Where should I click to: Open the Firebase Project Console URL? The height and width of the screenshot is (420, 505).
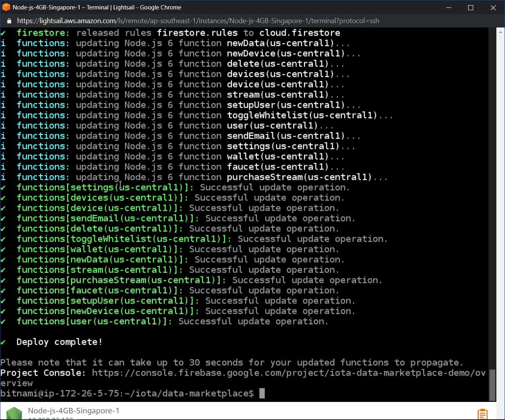(289, 373)
